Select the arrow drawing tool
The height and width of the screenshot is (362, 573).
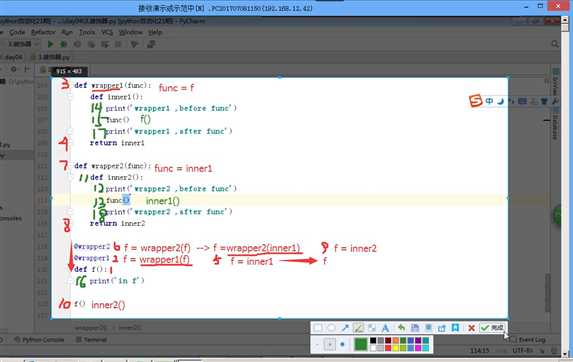click(x=345, y=328)
